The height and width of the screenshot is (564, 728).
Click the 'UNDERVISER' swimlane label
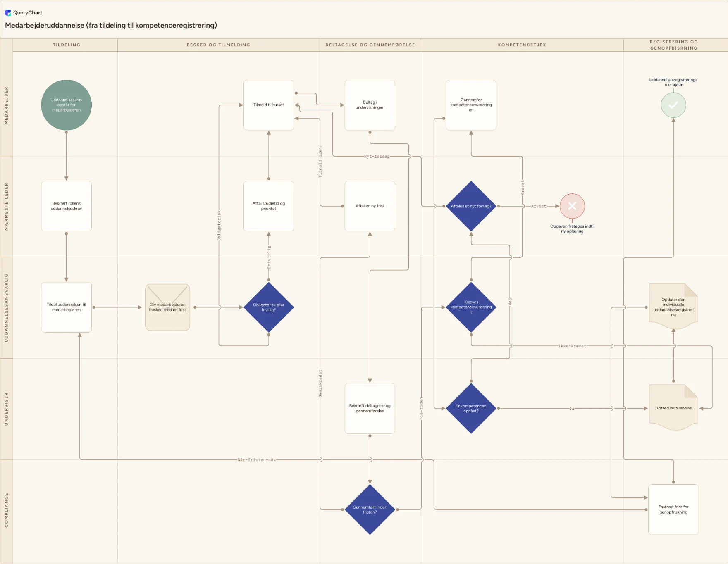(x=6, y=409)
